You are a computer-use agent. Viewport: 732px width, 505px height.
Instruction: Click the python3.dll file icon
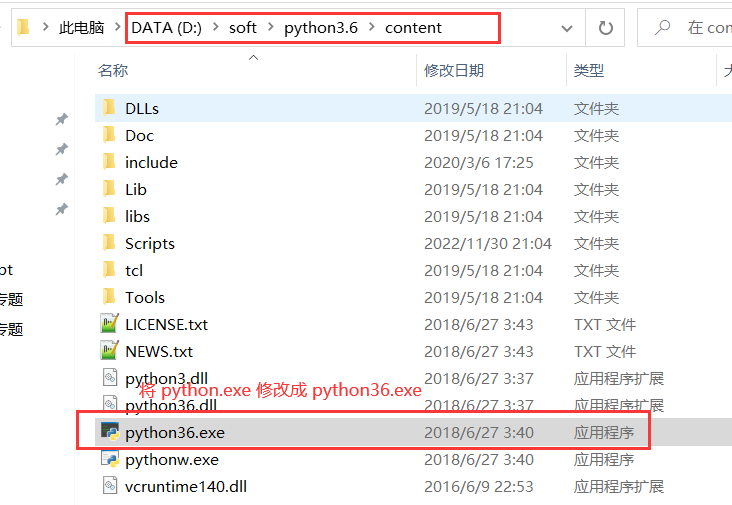click(x=110, y=378)
